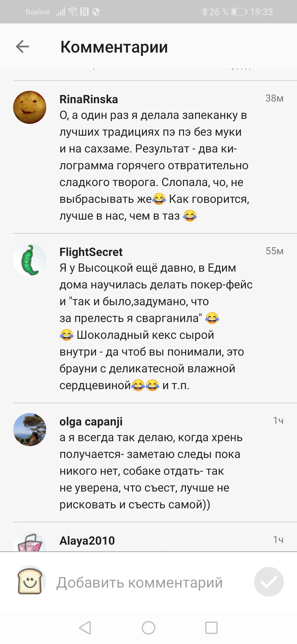This screenshot has height=644, width=297.
Task: Tap the 55м timestamp on FlightSecret's comment
Action: coord(274,251)
